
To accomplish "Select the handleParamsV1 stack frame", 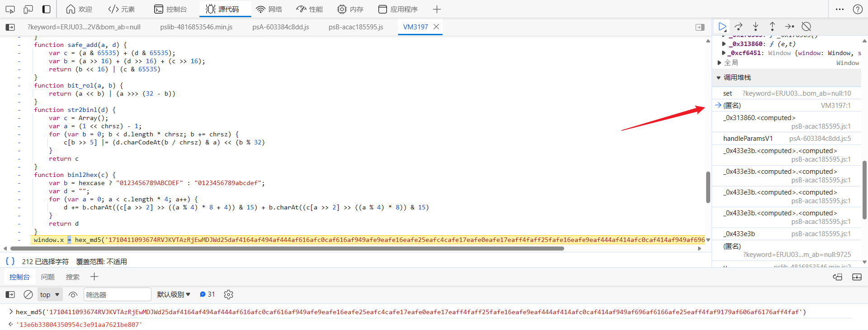I will coord(787,139).
